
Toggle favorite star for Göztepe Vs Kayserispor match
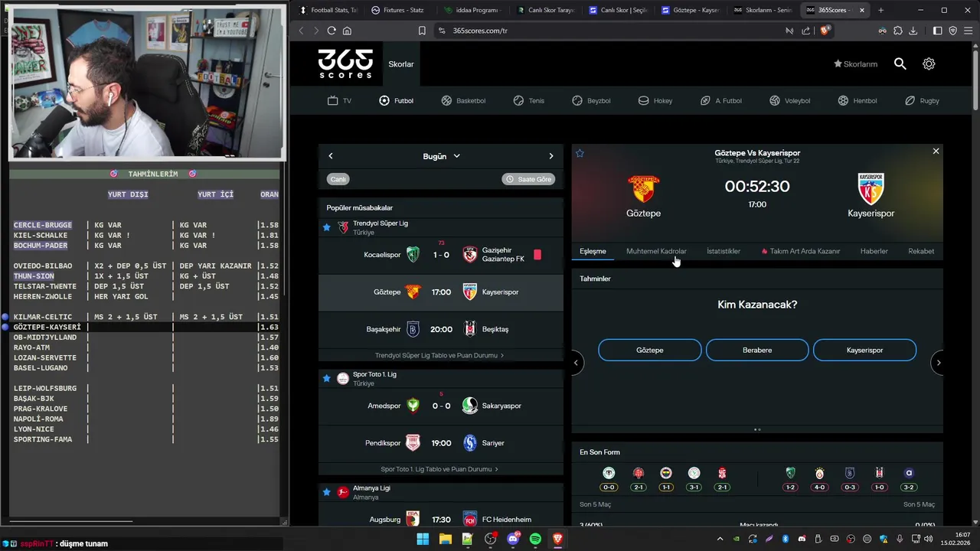[x=580, y=153]
